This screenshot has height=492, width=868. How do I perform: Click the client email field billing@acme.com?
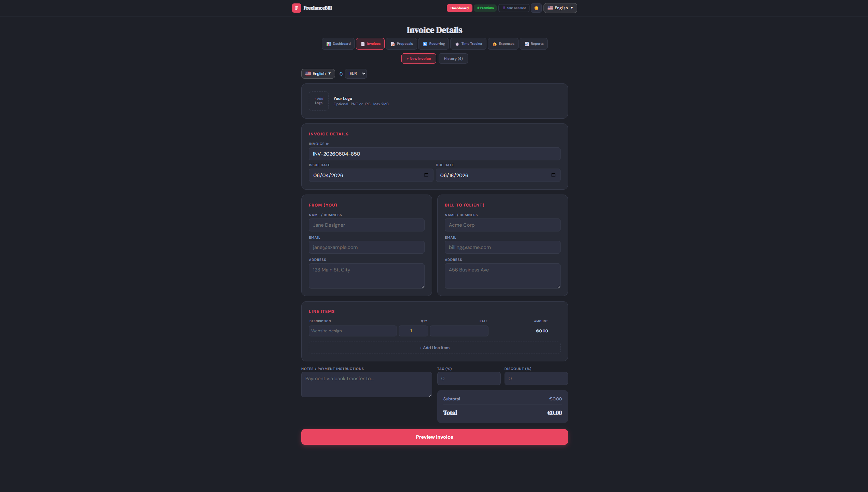[502, 247]
